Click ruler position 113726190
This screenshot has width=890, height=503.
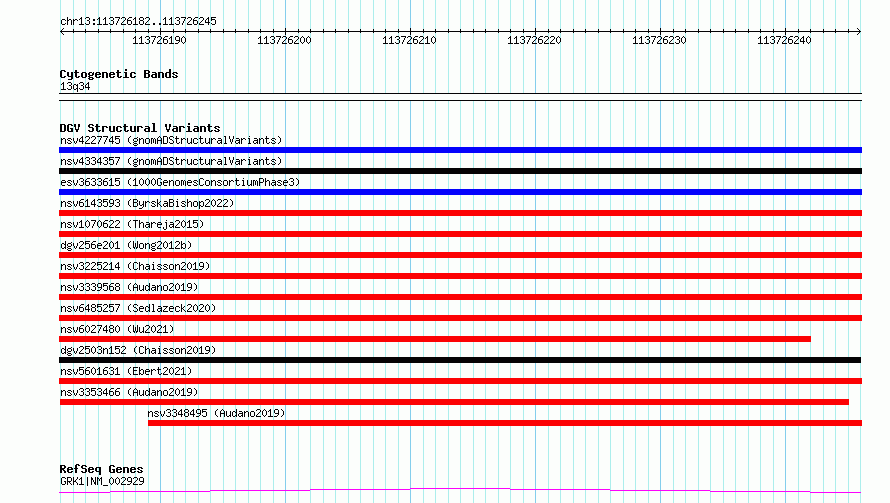(159, 40)
